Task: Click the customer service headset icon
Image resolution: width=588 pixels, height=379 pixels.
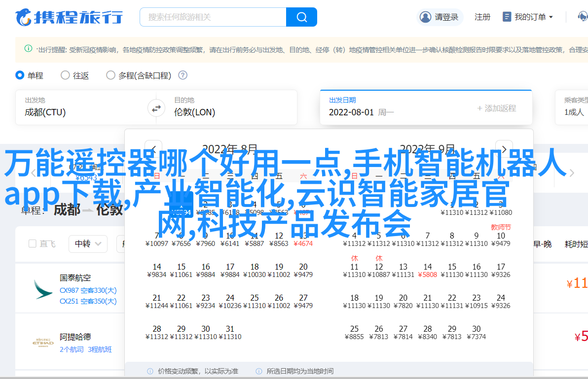Action: 583,17
